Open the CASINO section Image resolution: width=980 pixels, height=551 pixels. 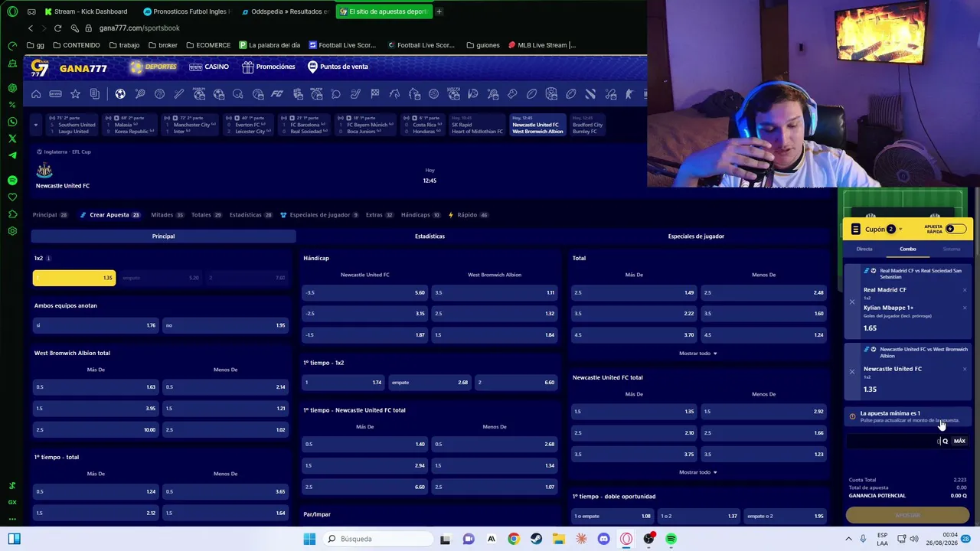(x=209, y=67)
